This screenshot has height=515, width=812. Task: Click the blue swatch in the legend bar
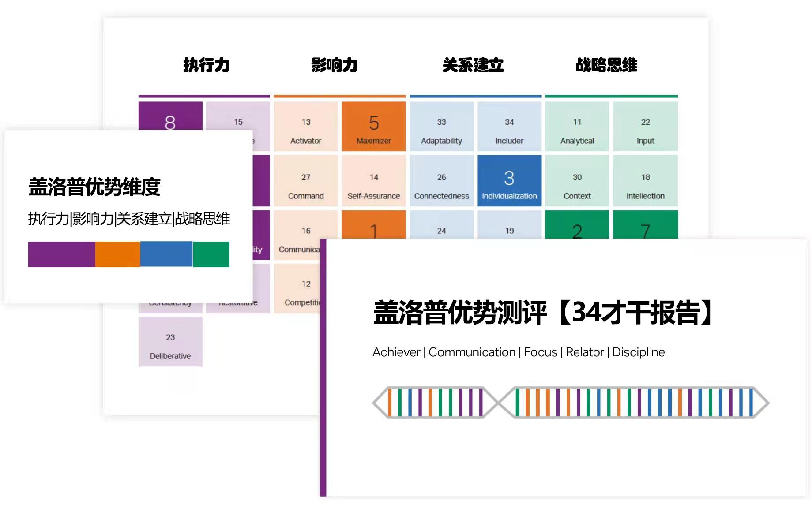coord(166,254)
